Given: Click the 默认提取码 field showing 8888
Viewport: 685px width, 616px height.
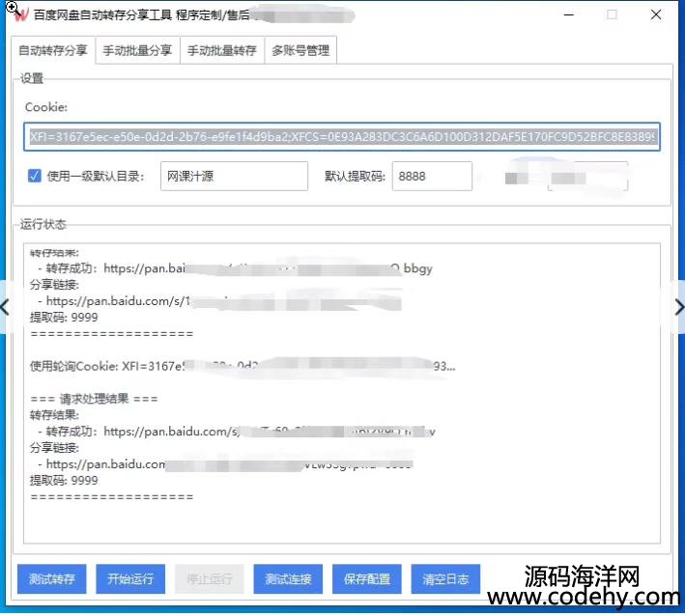Looking at the screenshot, I should click(431, 177).
